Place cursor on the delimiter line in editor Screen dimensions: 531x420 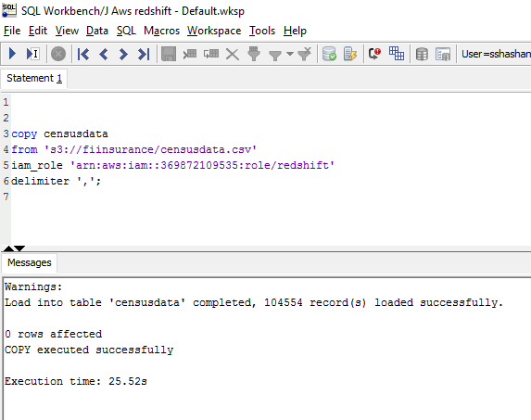(x=56, y=181)
